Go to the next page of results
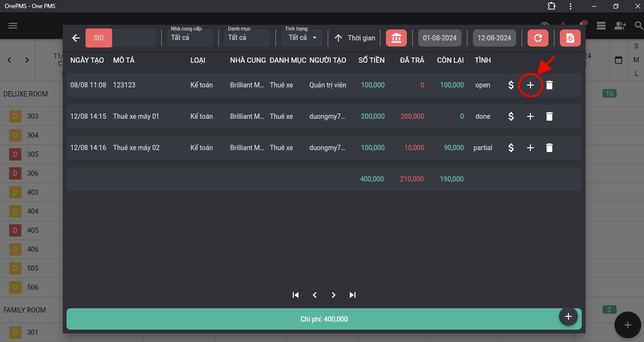The height and width of the screenshot is (342, 644). click(x=334, y=295)
